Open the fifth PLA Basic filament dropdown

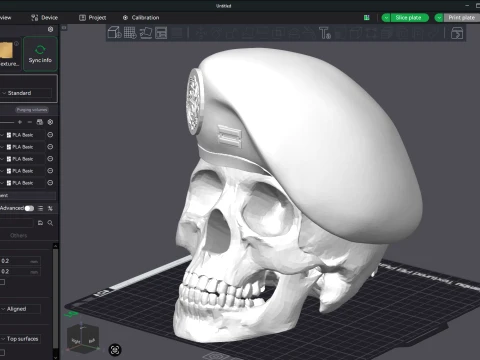pyautogui.click(x=3, y=183)
